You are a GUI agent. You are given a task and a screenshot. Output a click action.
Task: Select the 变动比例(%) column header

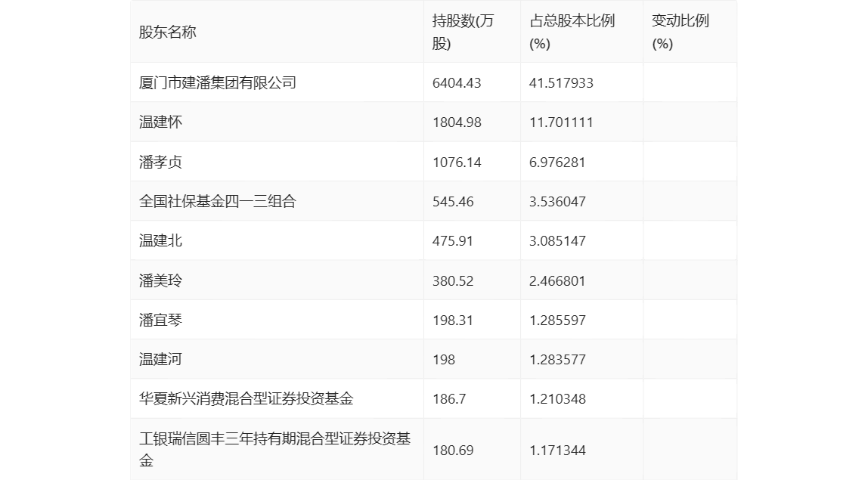680,32
